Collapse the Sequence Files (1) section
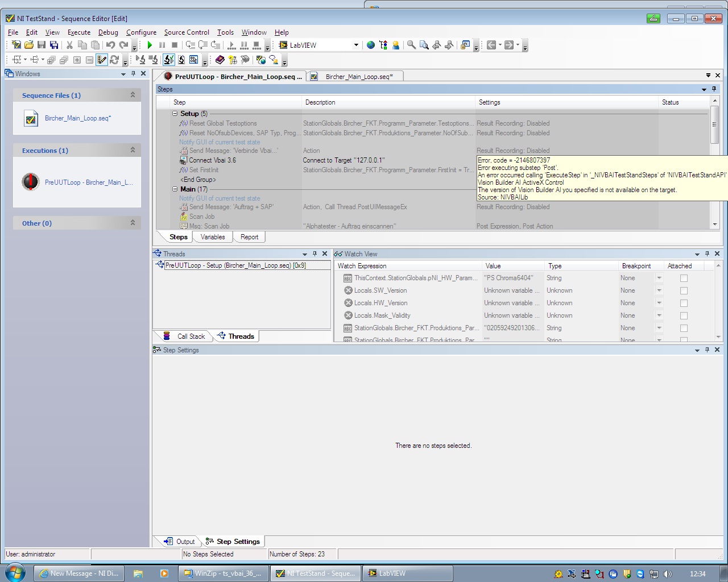The height and width of the screenshot is (582, 728). (133, 95)
